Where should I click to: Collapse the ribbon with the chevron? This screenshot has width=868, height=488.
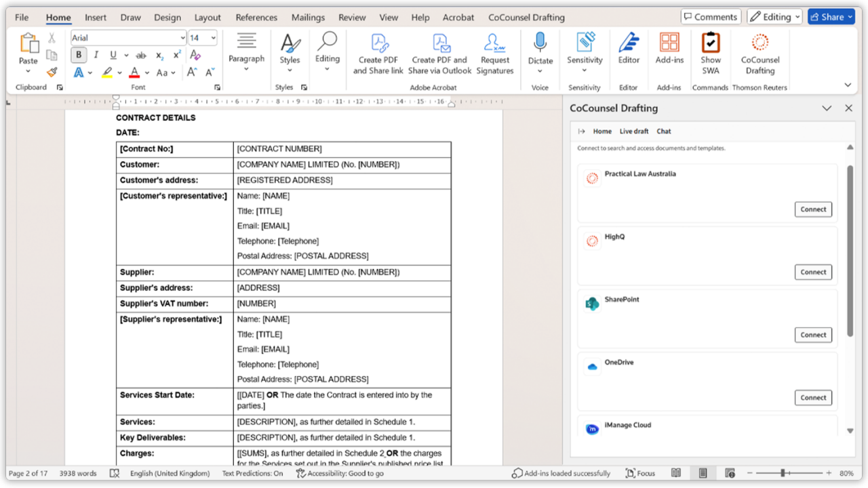[x=848, y=85]
